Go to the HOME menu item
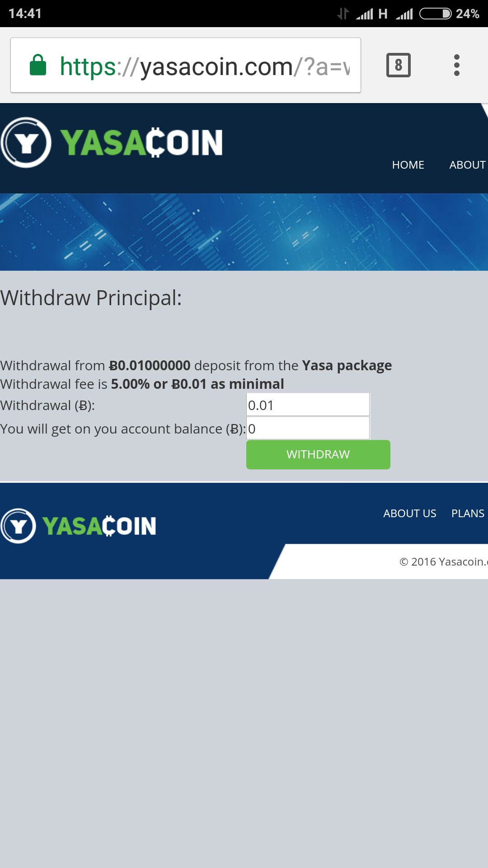This screenshot has height=868, width=488. point(408,165)
